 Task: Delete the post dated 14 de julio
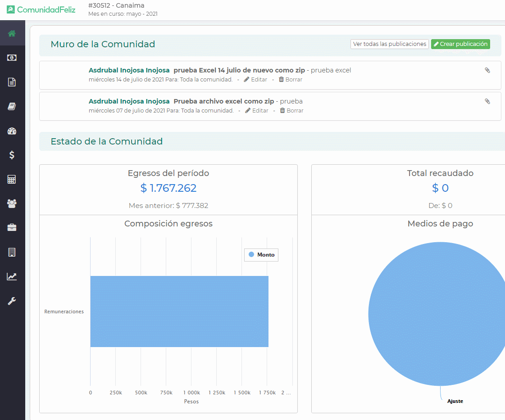click(291, 80)
